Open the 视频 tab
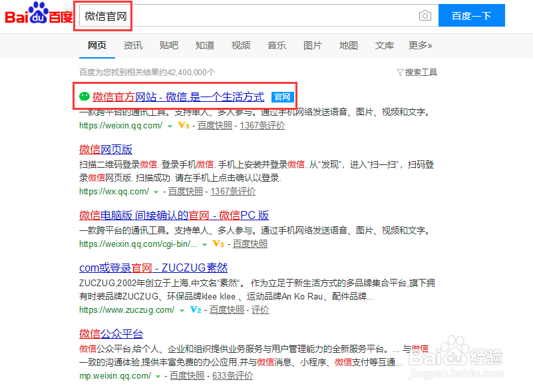Screen dimensions: 533x392 click(x=241, y=45)
